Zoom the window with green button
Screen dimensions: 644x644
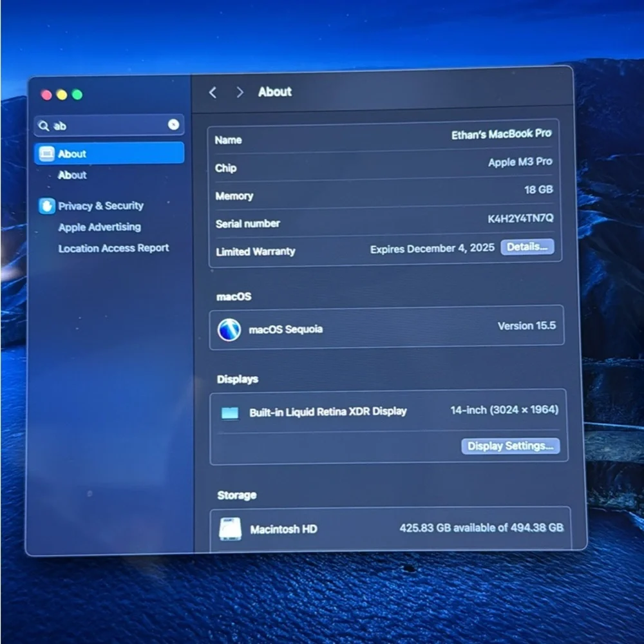(x=77, y=95)
